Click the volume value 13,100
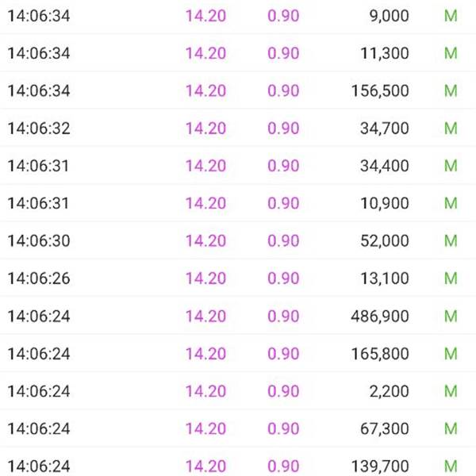The height and width of the screenshot is (476, 476). coord(385,278)
